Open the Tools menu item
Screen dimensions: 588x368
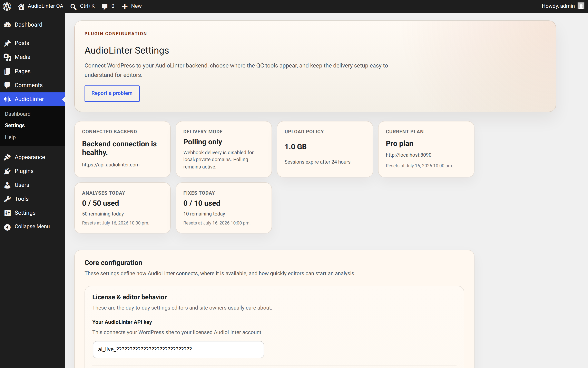[x=32, y=199]
